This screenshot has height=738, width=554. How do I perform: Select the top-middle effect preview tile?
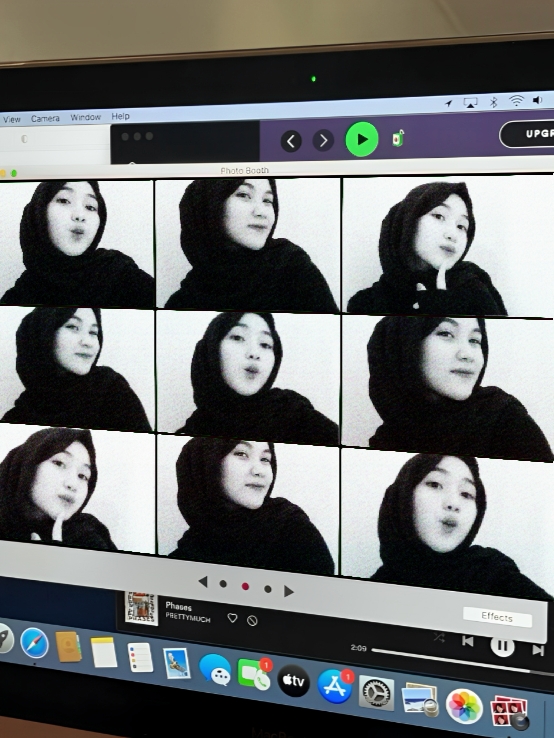click(x=248, y=245)
